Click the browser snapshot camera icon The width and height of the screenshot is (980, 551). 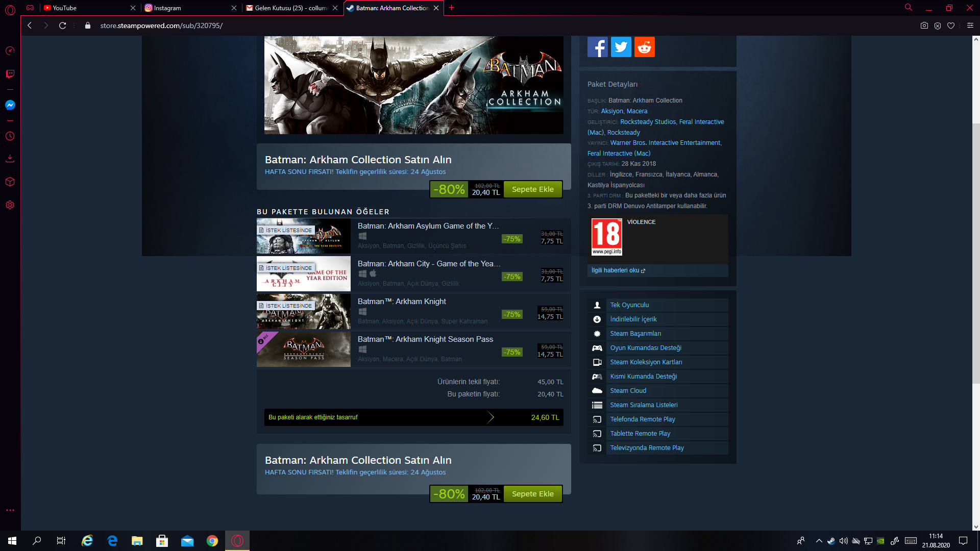coord(924,26)
